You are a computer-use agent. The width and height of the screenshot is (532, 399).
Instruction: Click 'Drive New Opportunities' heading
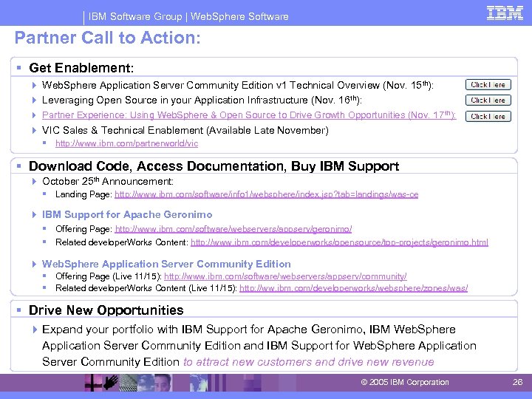point(106,310)
